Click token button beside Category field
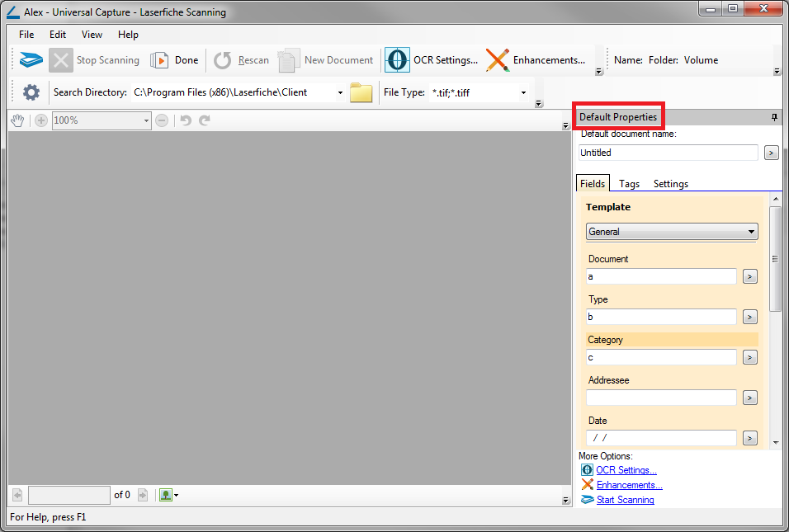The height and width of the screenshot is (532, 789). (x=749, y=357)
